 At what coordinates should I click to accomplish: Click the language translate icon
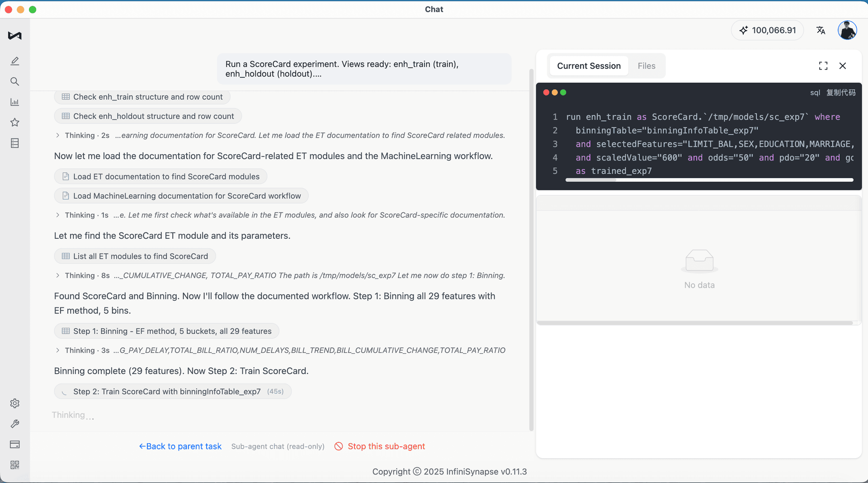click(821, 30)
